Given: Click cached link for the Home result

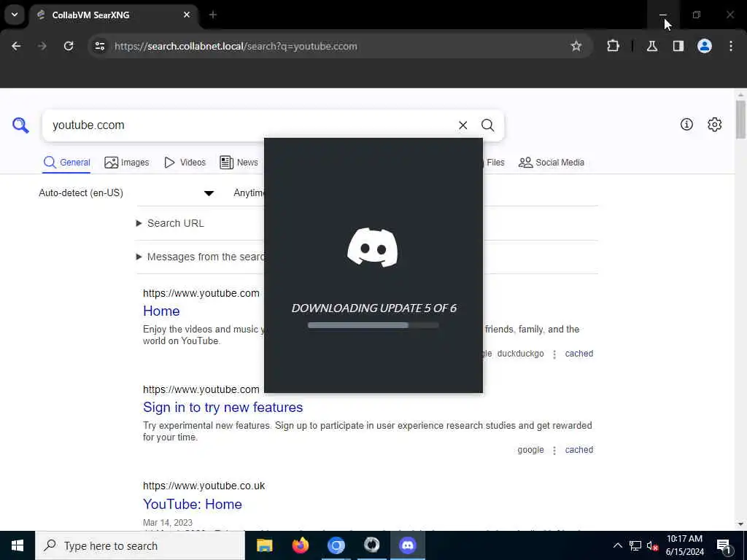Looking at the screenshot, I should (578, 354).
